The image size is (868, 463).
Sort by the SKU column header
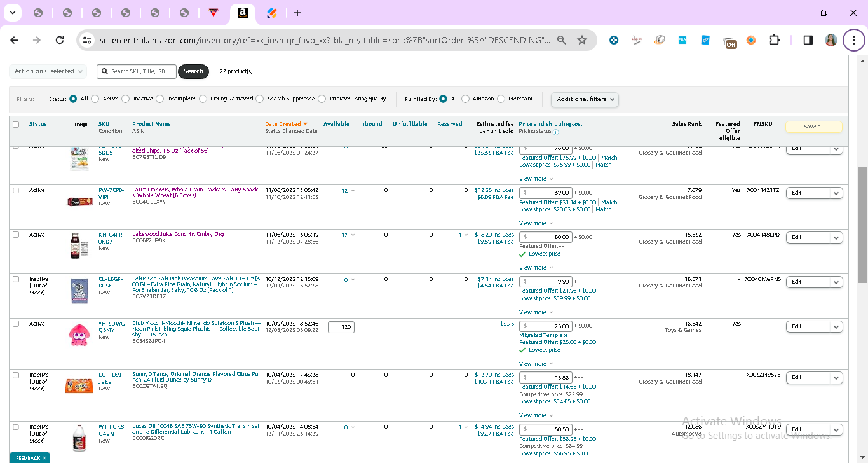pos(104,124)
